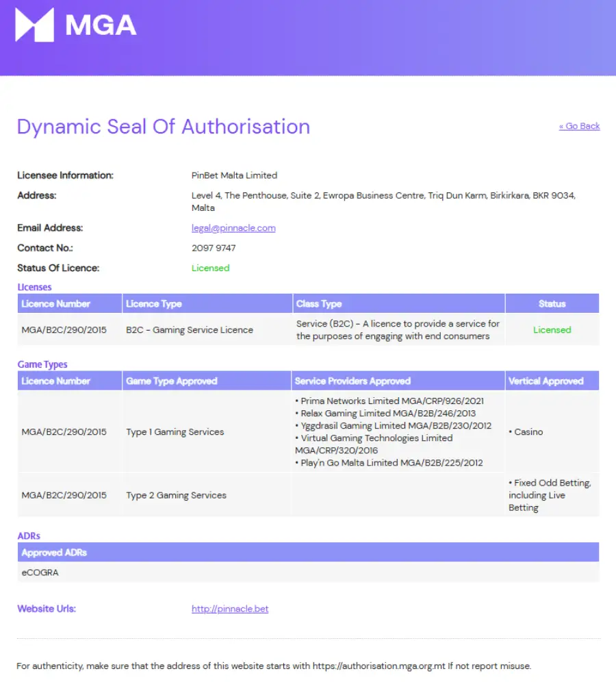Click Prima Networks Limited MGA/CRP/926/2021 entry
The image size is (616, 693).
coord(389,401)
